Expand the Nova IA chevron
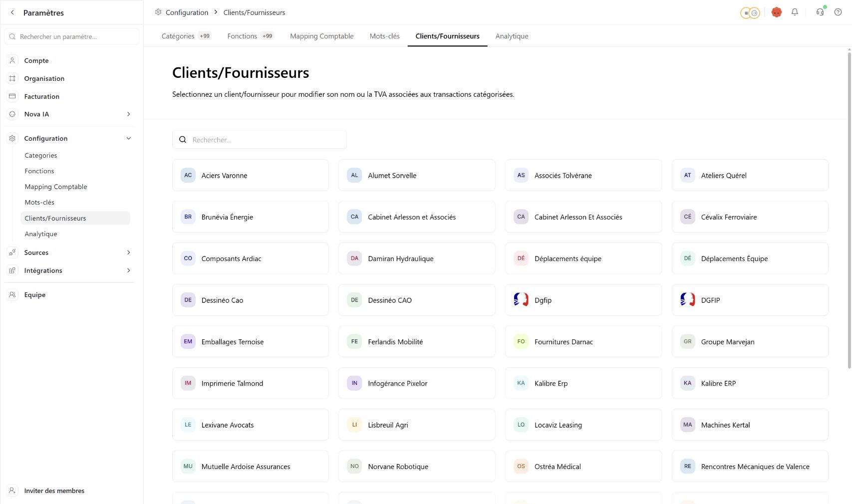Image resolution: width=852 pixels, height=504 pixels. click(x=129, y=114)
